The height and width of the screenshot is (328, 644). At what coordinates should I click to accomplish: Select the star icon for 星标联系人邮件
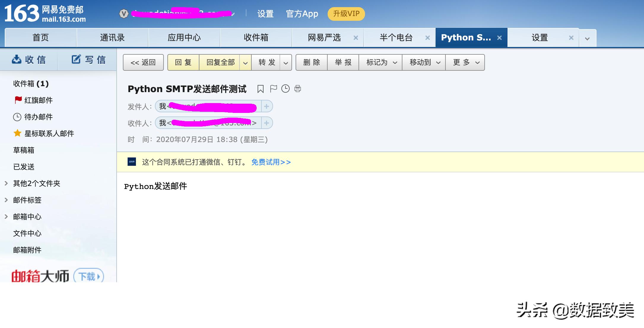pyautogui.click(x=18, y=133)
